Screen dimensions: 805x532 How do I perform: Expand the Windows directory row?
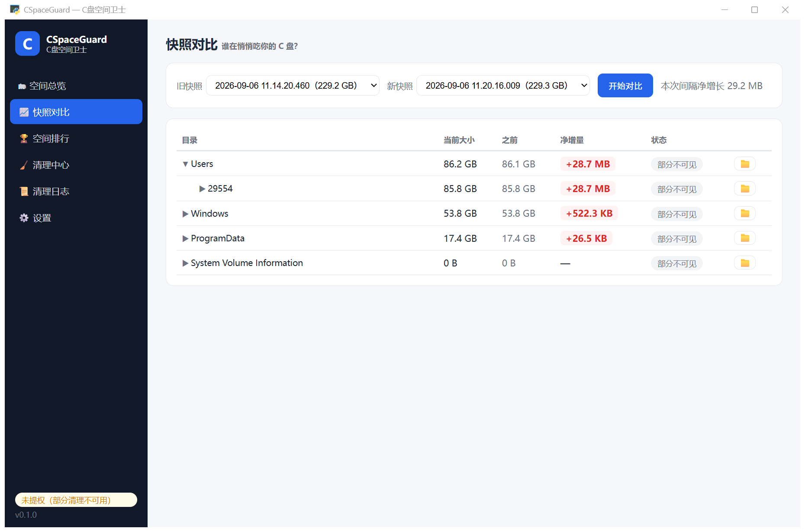pos(185,214)
